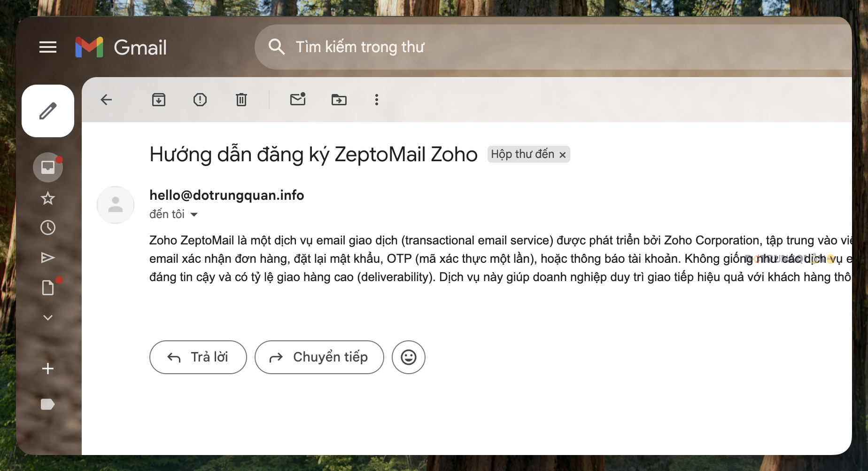Open Snoozed messages clock icon

tap(48, 228)
